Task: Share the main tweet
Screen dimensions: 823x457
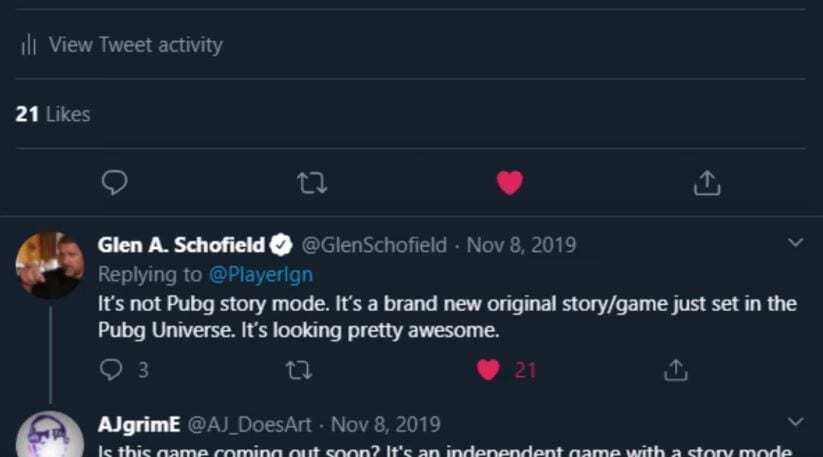Action: point(707,182)
